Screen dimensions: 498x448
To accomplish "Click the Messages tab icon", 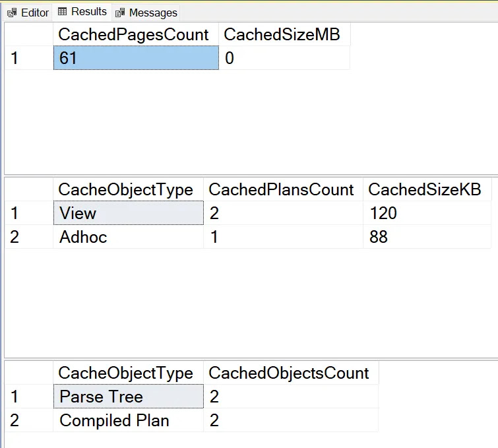I will pos(120,13).
